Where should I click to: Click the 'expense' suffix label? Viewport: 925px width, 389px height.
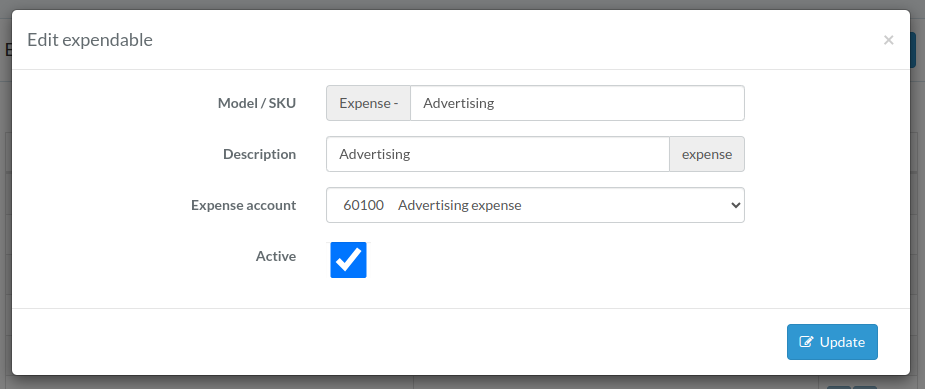(x=707, y=154)
